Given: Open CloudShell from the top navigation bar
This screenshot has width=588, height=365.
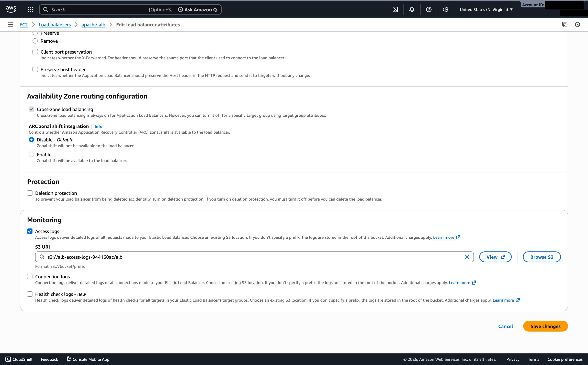Looking at the screenshot, I should 395,9.
